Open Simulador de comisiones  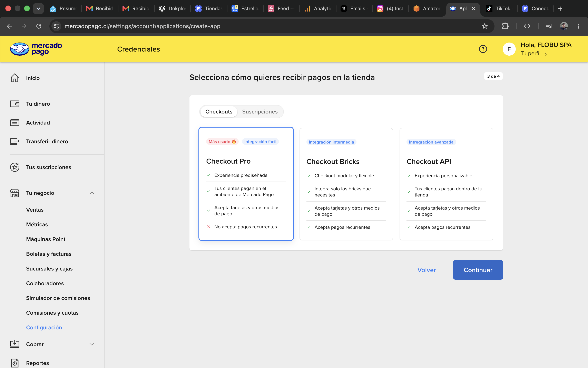pos(58,298)
